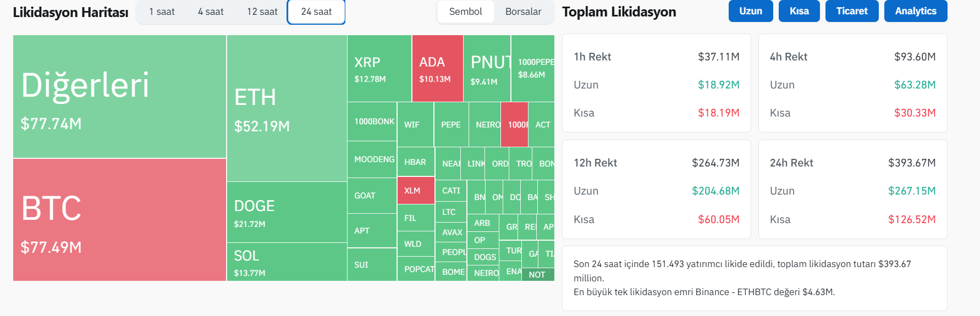Click the red ADA tile
The height and width of the screenshot is (316, 980).
pyautogui.click(x=437, y=69)
